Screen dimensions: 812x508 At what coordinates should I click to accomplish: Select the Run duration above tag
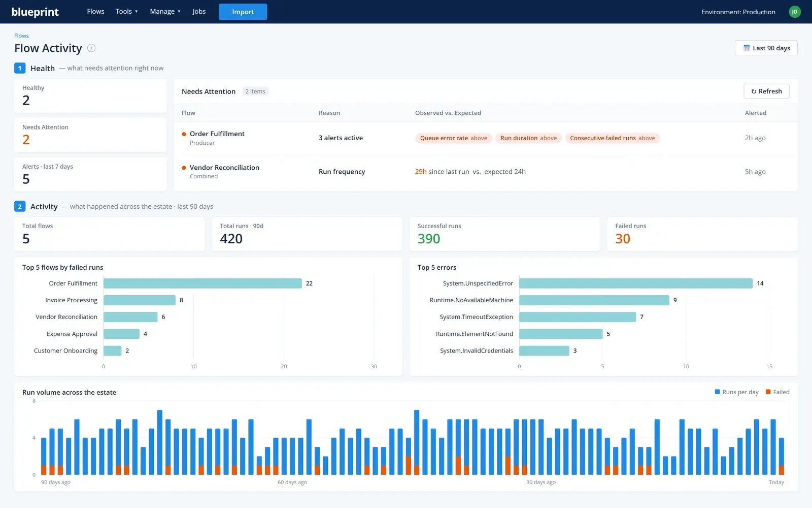click(x=528, y=138)
